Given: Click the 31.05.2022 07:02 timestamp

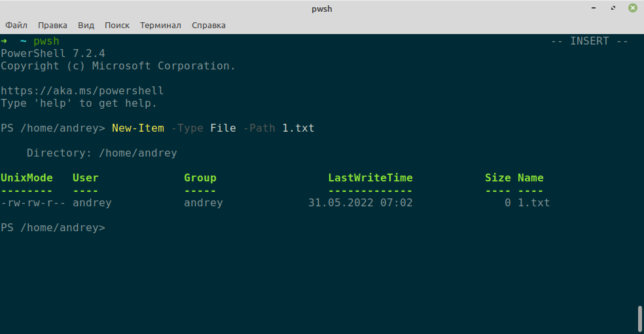Looking at the screenshot, I should click(361, 203).
